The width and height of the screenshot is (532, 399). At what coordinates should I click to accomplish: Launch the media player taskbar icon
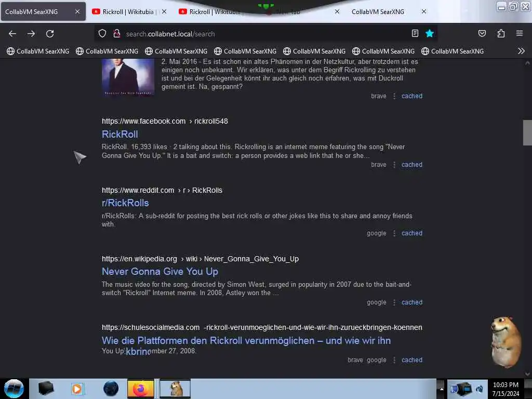(x=77, y=389)
